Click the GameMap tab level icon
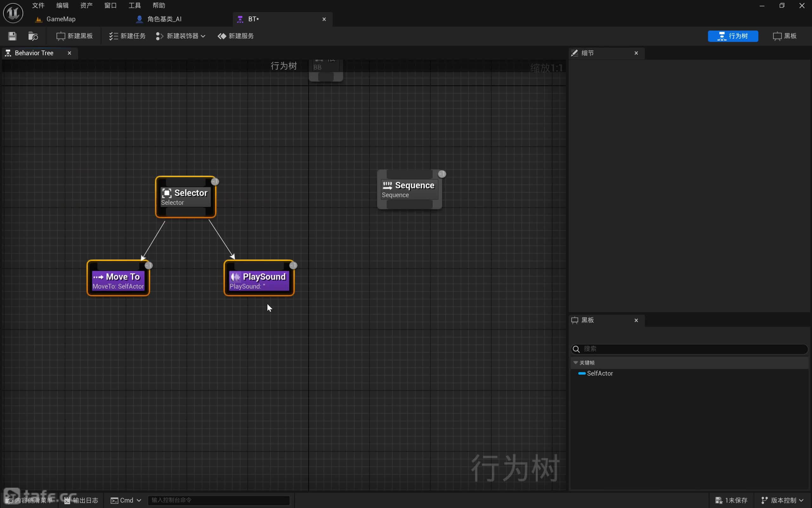Image resolution: width=812 pixels, height=508 pixels. 39,19
